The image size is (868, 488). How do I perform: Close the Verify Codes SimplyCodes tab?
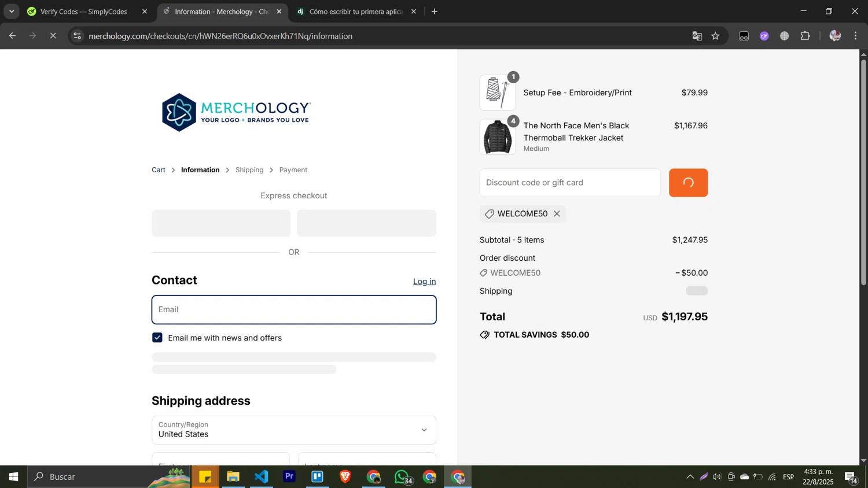145,12
